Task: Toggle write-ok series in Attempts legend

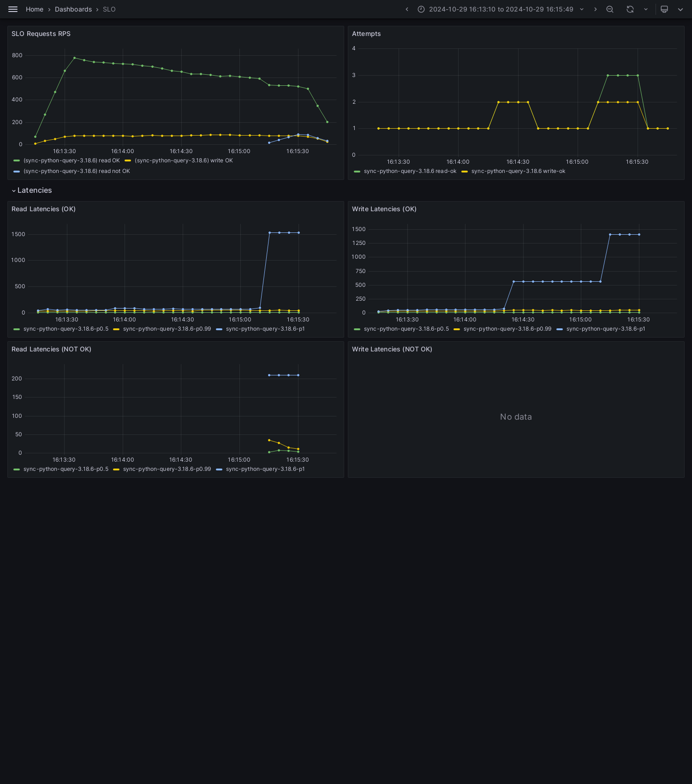Action: [x=518, y=171]
